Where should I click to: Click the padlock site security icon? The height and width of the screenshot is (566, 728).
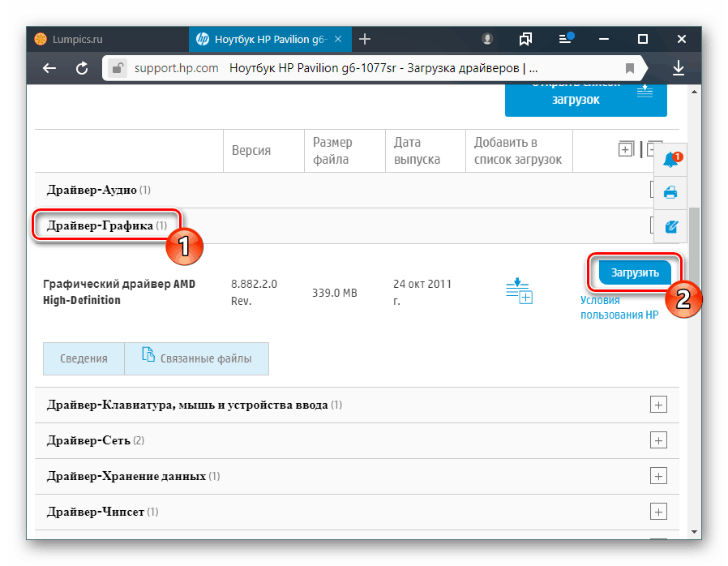pyautogui.click(x=118, y=68)
